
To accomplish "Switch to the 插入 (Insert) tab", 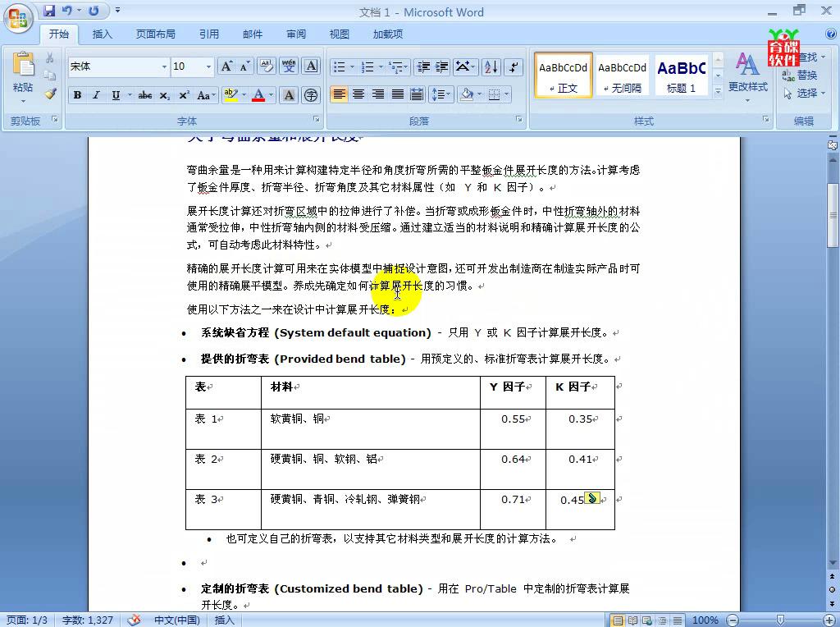I will pyautogui.click(x=103, y=34).
